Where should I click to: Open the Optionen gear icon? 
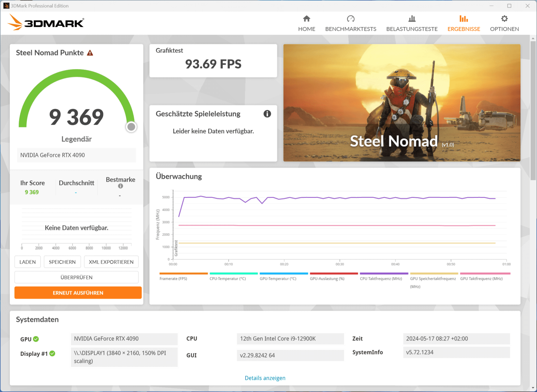[504, 19]
